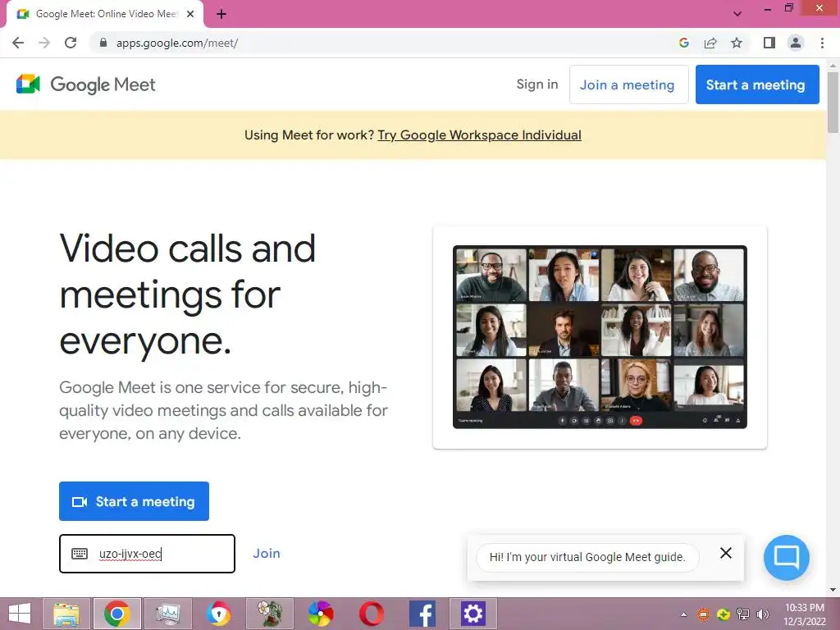Click the Chrome taskbar icon
The height and width of the screenshot is (630, 840).
tap(117, 614)
